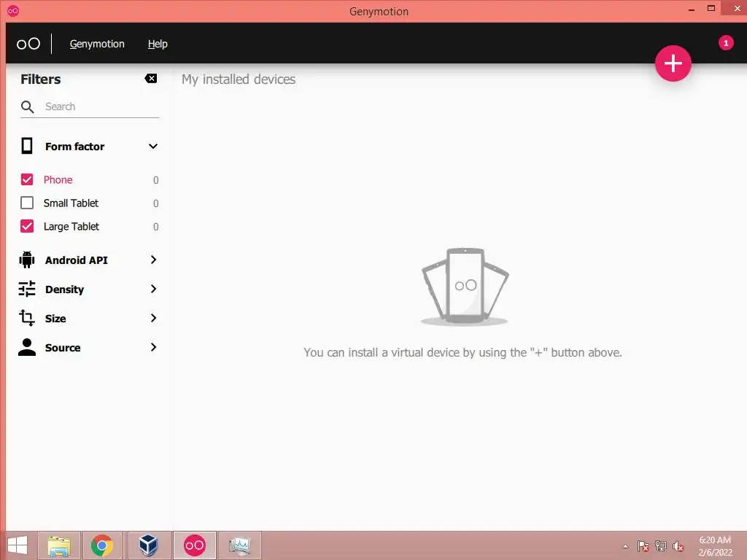The height and width of the screenshot is (560, 747).
Task: Click the Size label
Action: tap(55, 319)
